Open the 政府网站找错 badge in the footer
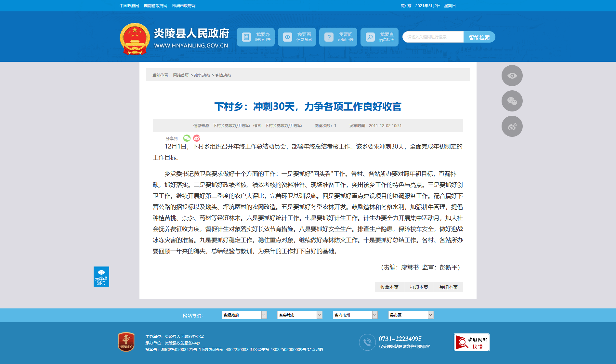The width and height of the screenshot is (616, 364). click(471, 343)
